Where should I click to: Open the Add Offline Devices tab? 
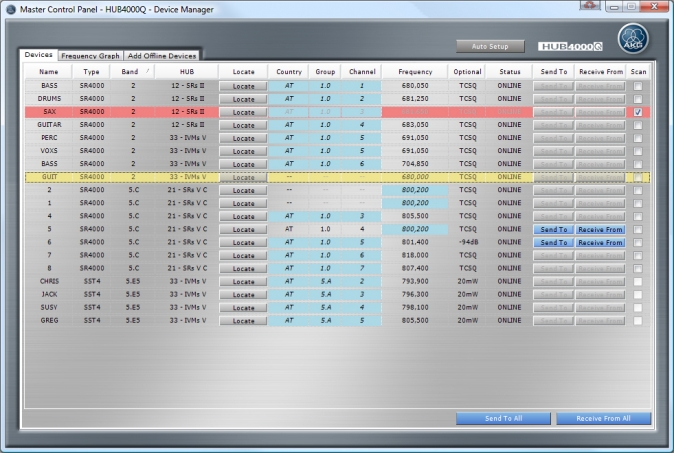162,56
